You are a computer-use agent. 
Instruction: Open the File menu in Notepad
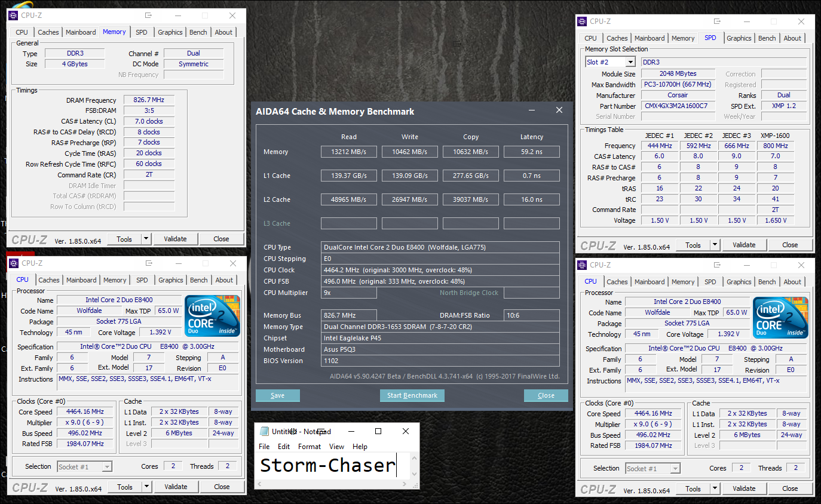pos(264,447)
